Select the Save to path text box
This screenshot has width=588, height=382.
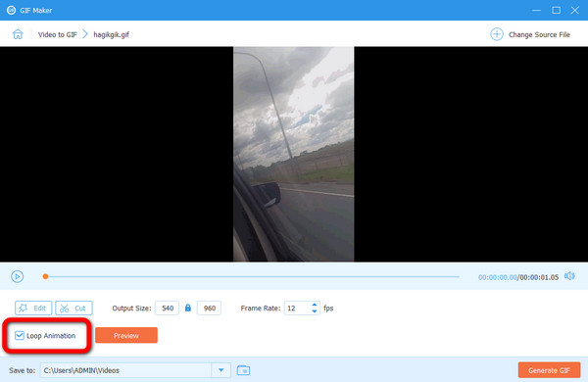pos(126,370)
